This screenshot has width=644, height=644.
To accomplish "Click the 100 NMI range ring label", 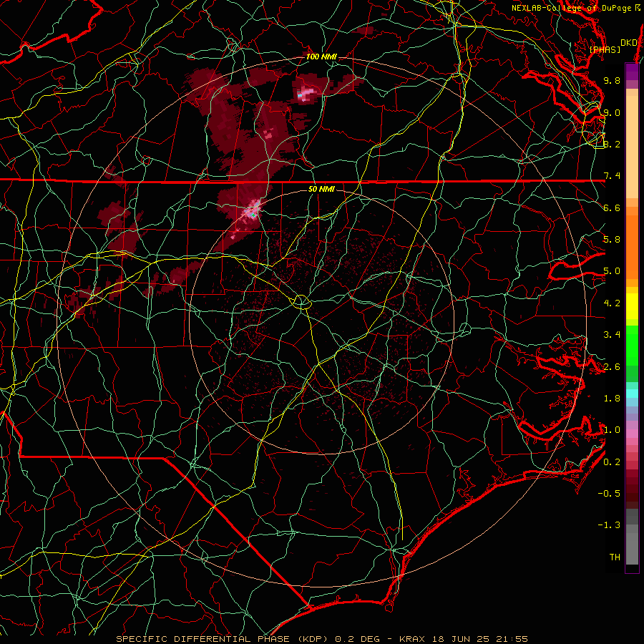I will click(x=321, y=57).
